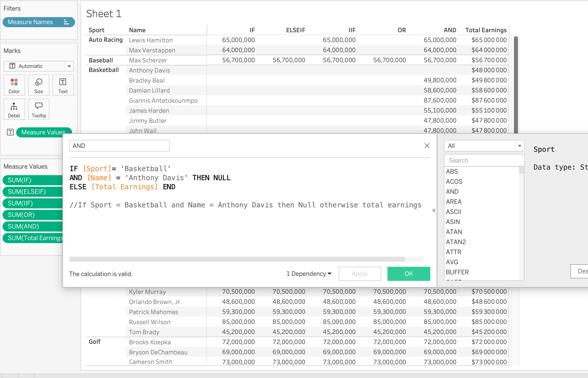Click text icon beside Measure Values pill
This screenshot has width=588, height=378.
point(10,132)
